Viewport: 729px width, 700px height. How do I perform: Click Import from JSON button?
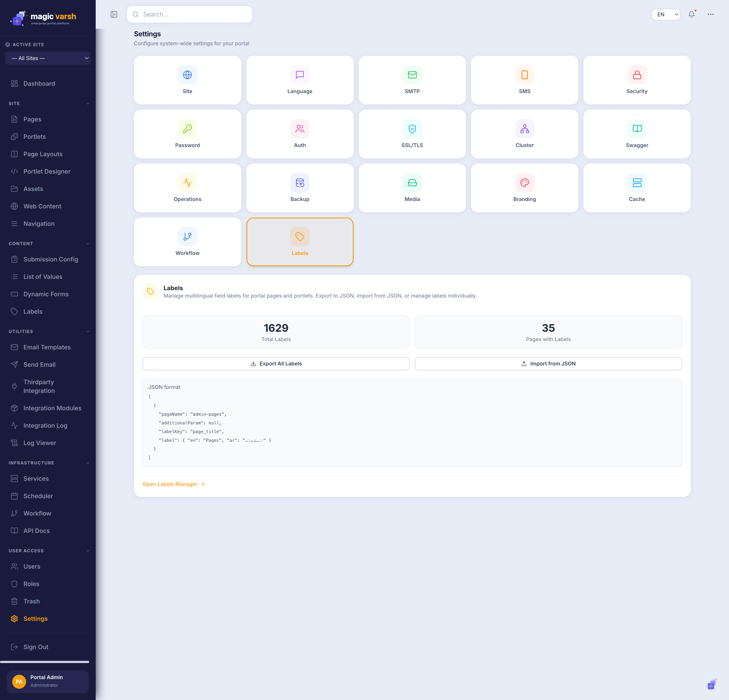tap(548, 364)
